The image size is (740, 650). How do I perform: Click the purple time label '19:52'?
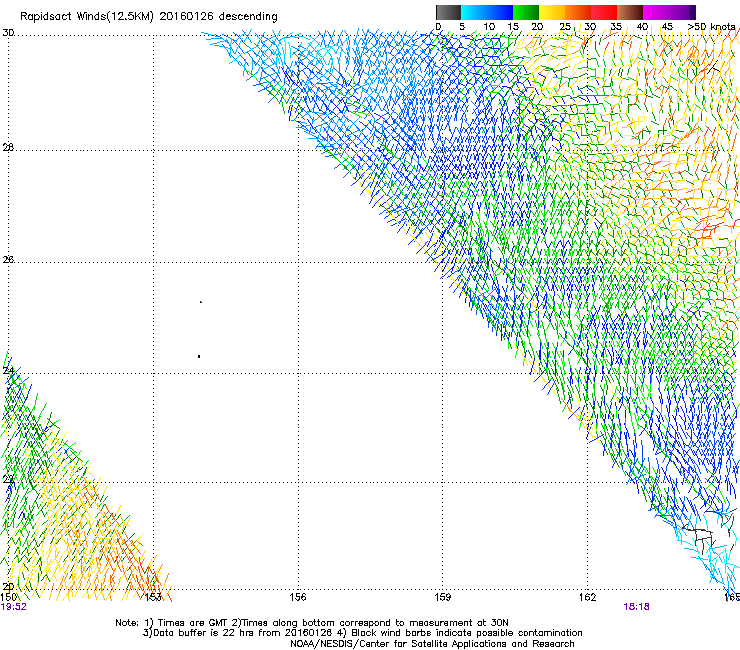pyautogui.click(x=14, y=607)
